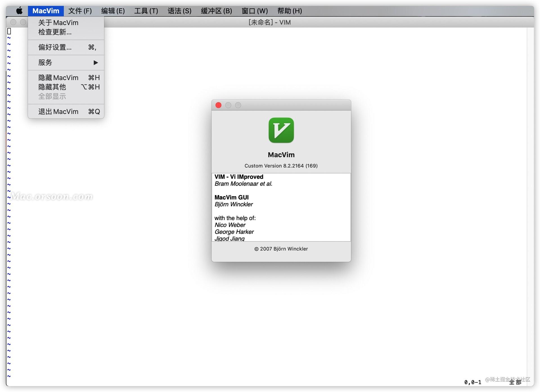Open the 工具 (T) menu

click(146, 11)
